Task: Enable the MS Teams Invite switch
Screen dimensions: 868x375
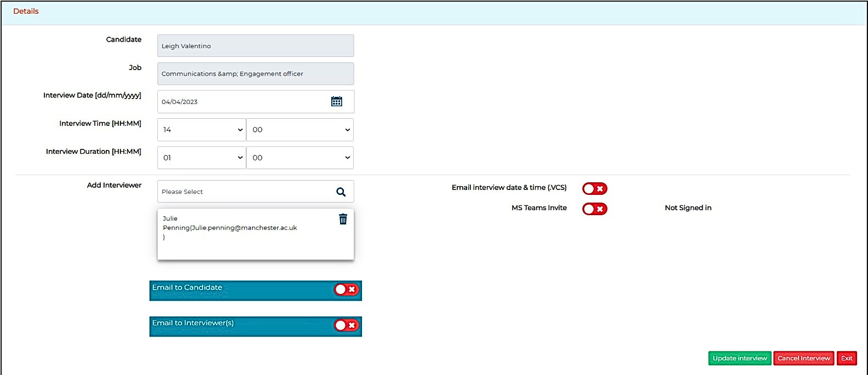Action: [595, 209]
